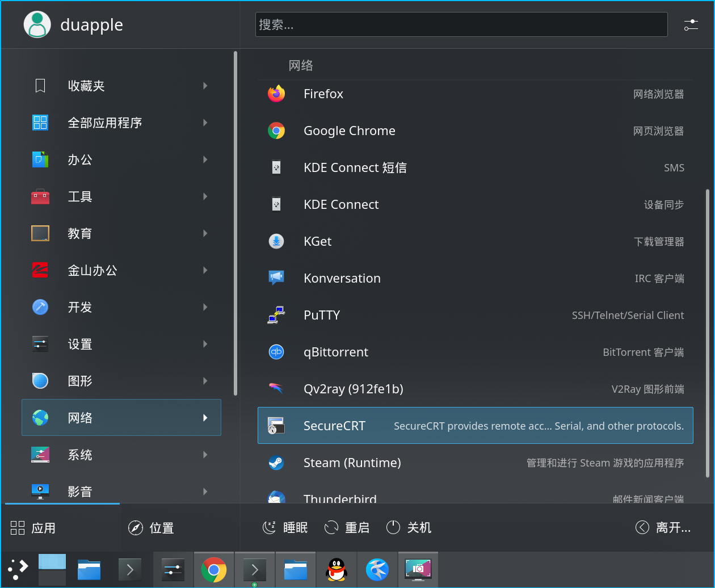The image size is (715, 588).
Task: Open the terminal in the taskbar with green plus
Action: click(x=255, y=569)
